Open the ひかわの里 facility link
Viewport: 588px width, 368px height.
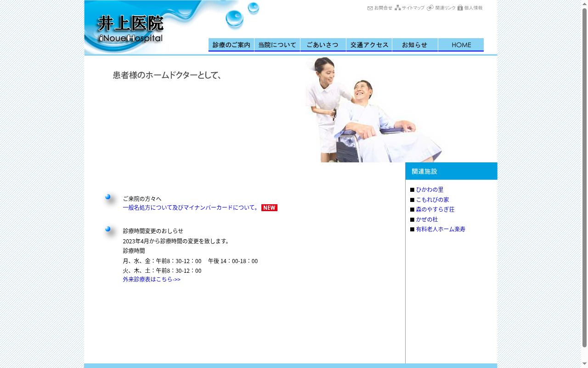[x=430, y=190]
